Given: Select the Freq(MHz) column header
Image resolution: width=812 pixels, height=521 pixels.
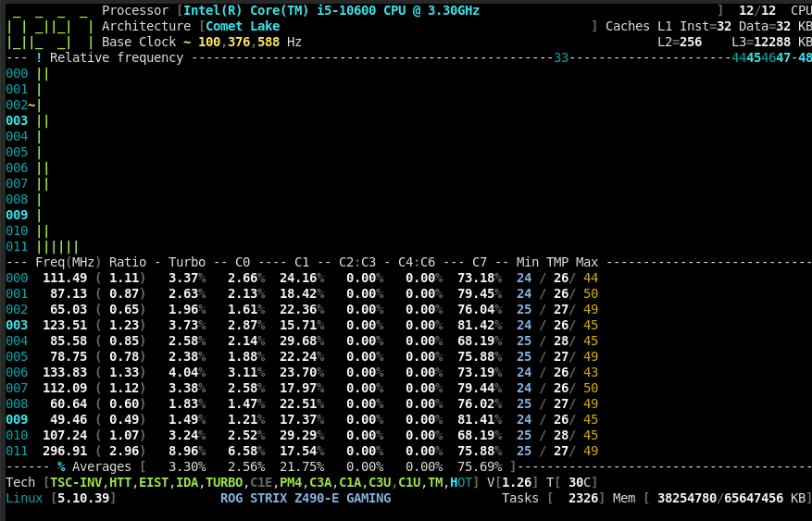Looking at the screenshot, I should (x=69, y=262).
